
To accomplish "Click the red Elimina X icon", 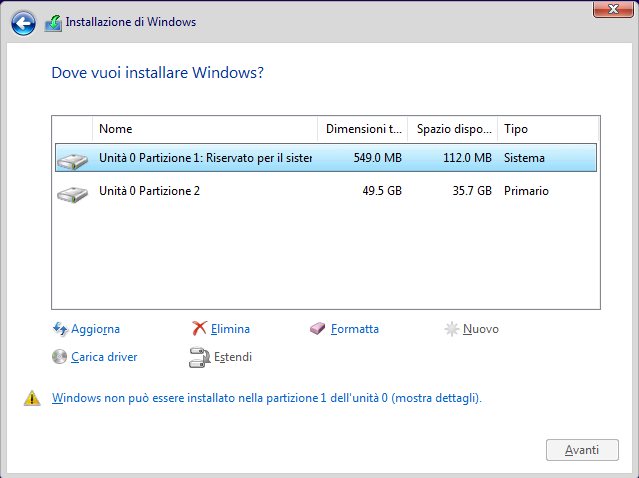I will tap(199, 329).
